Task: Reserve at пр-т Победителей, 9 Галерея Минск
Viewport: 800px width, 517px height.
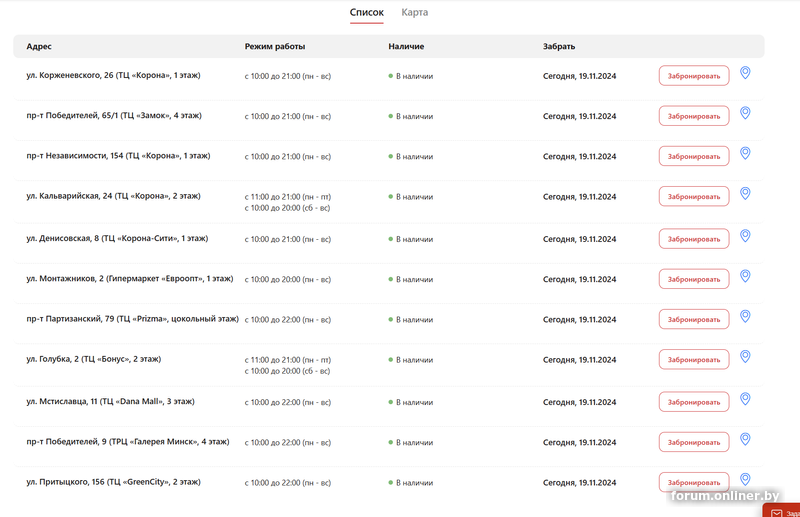Action: tap(694, 442)
